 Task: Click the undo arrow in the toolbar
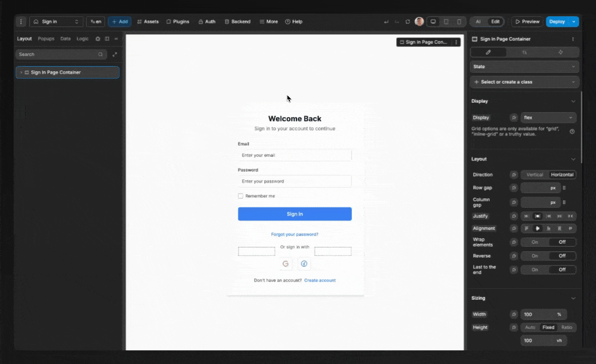point(386,21)
